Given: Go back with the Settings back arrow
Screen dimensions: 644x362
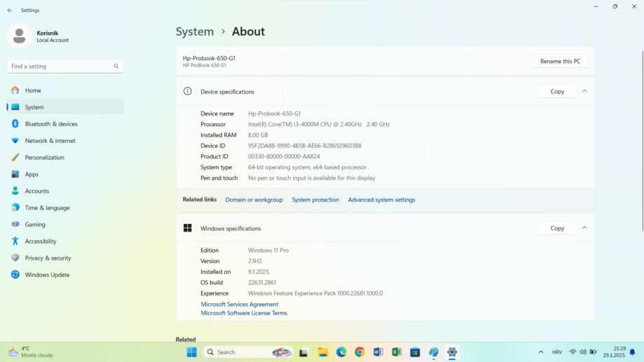Looking at the screenshot, I should [x=10, y=11].
